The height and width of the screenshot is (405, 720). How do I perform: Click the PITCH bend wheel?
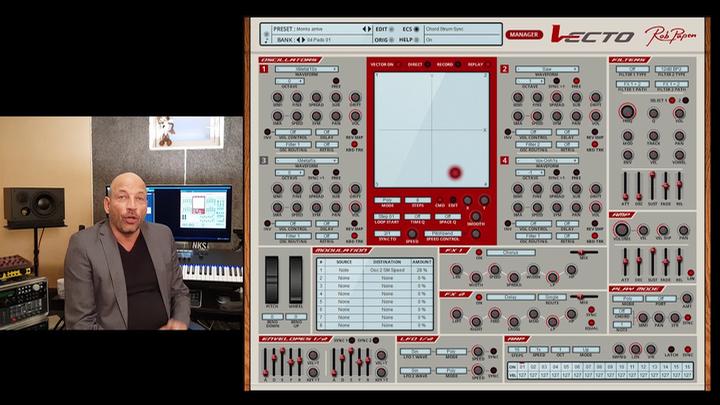pyautogui.click(x=272, y=280)
